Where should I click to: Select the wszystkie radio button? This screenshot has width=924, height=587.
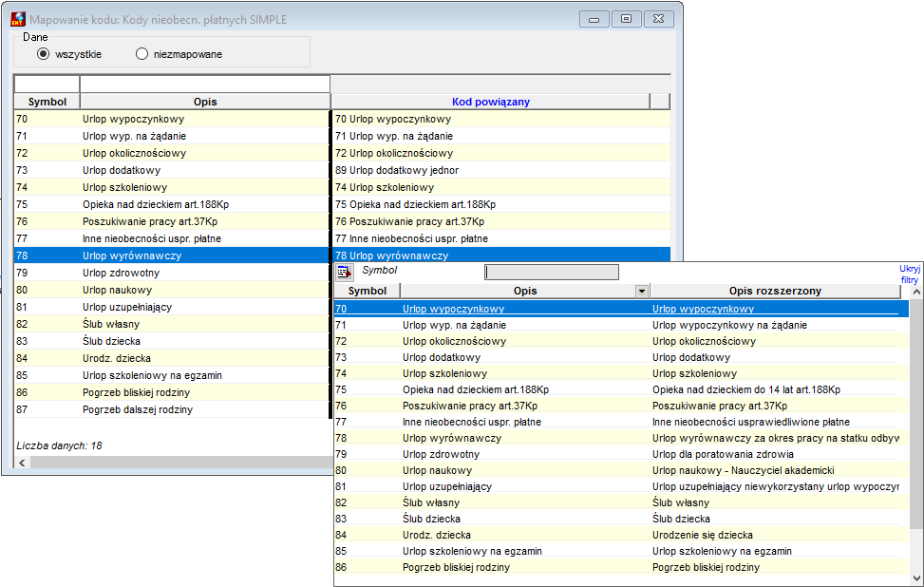pos(43,53)
